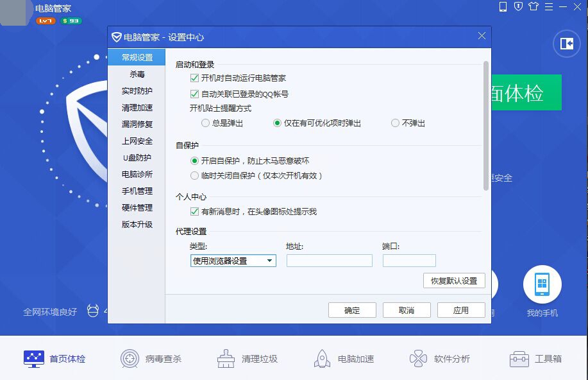Open 电脑诊所 settings tab

[137, 174]
